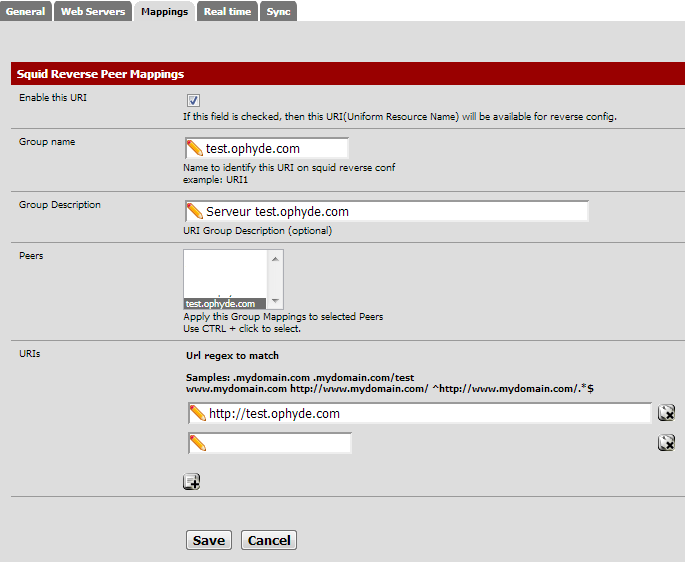Switch to the Web Servers tab
Viewport: 685px width, 562px height.
pyautogui.click(x=93, y=12)
